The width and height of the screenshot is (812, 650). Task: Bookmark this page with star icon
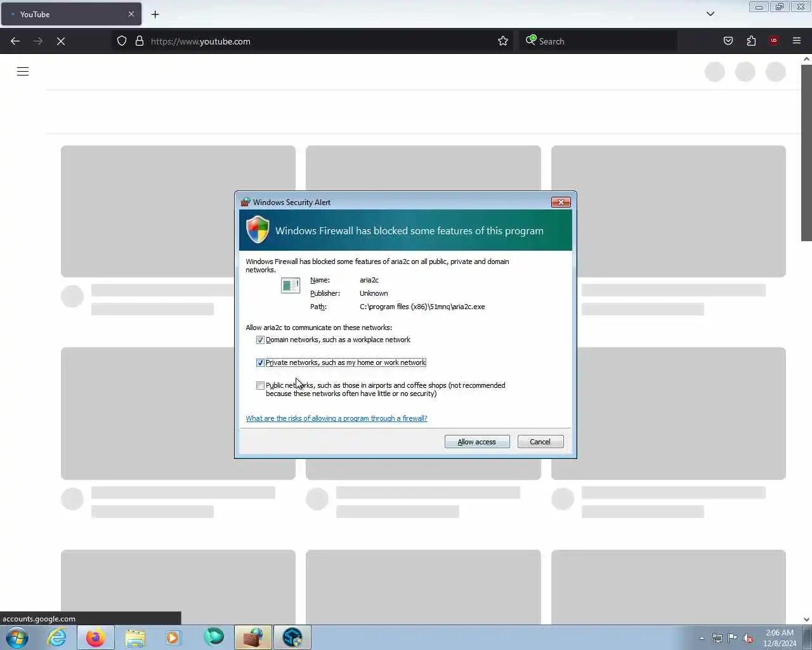503,41
